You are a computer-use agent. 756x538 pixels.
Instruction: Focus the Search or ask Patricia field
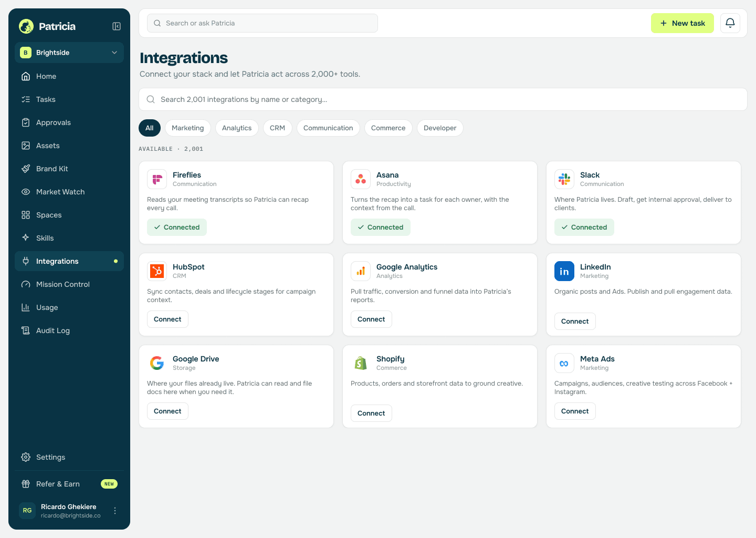click(x=262, y=23)
